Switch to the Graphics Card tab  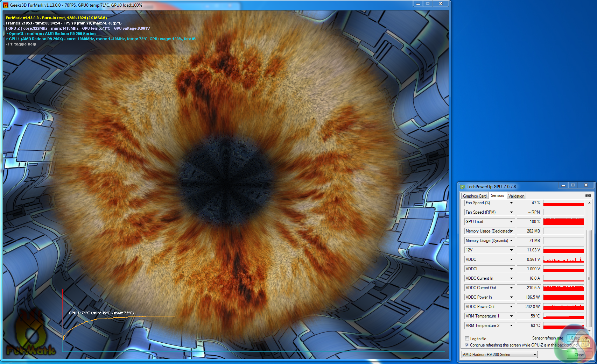click(x=475, y=196)
